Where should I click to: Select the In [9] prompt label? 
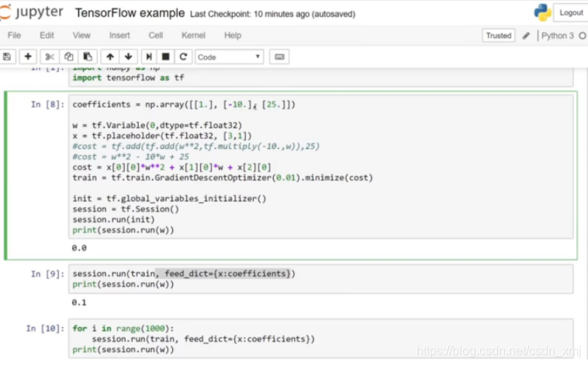pos(47,274)
